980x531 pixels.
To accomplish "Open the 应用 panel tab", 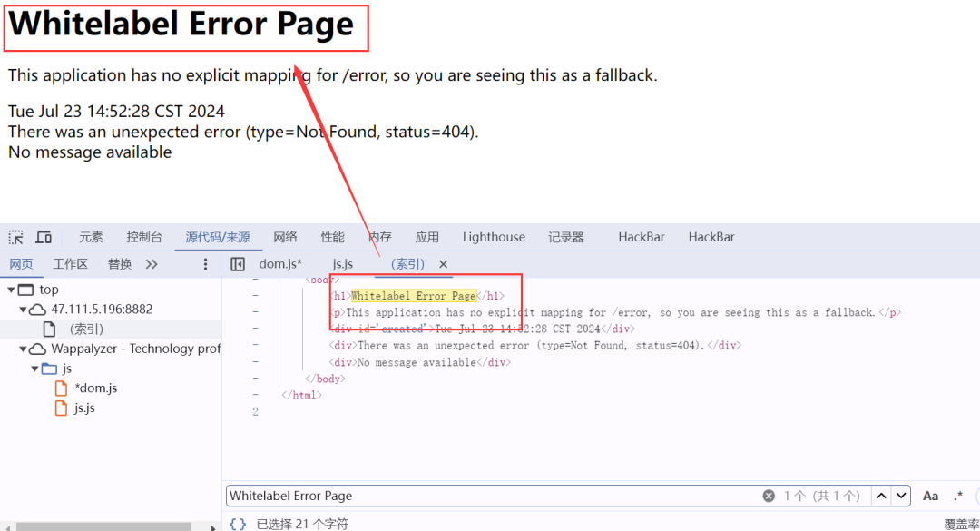I will tap(426, 237).
